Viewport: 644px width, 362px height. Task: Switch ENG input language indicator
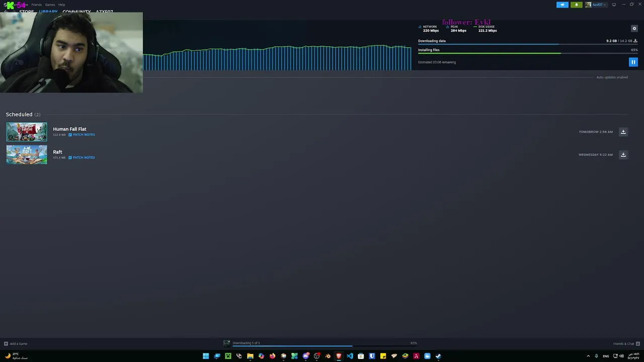(x=606, y=356)
